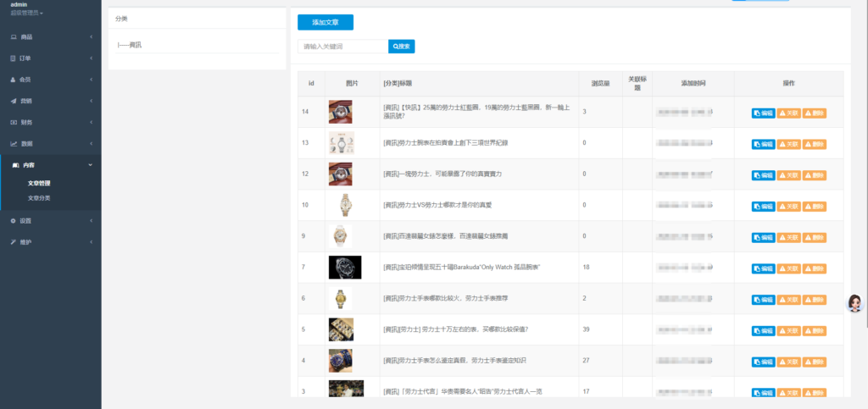The height and width of the screenshot is (409, 868).
Task: Click 关联 for article id 4
Action: point(789,362)
